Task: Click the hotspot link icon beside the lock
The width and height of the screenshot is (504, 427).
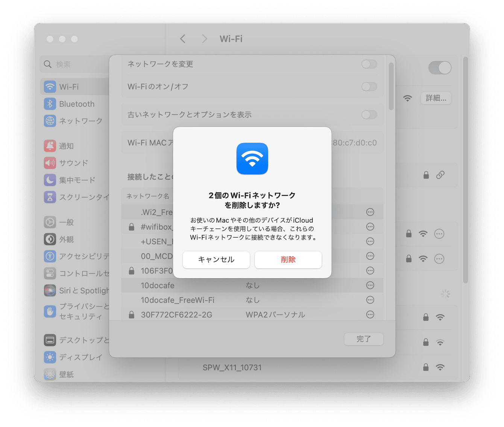Action: [440, 175]
